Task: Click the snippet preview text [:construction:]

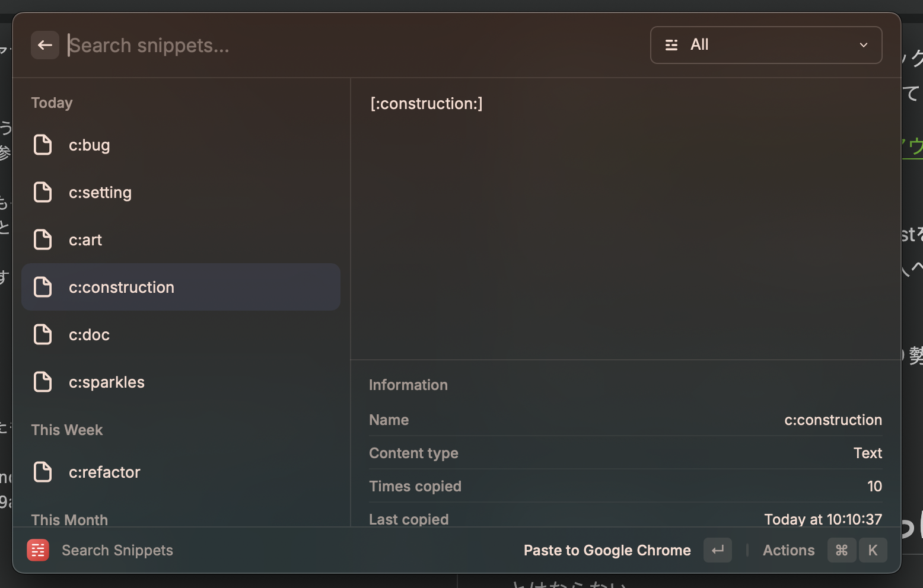Action: (x=427, y=104)
